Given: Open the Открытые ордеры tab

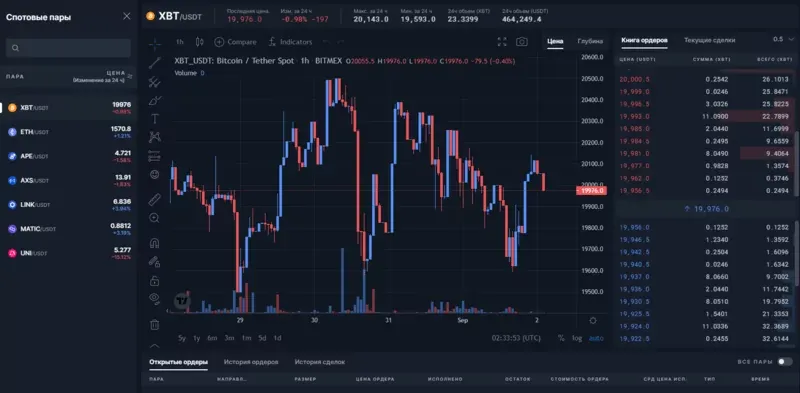Looking at the screenshot, I should click(179, 362).
